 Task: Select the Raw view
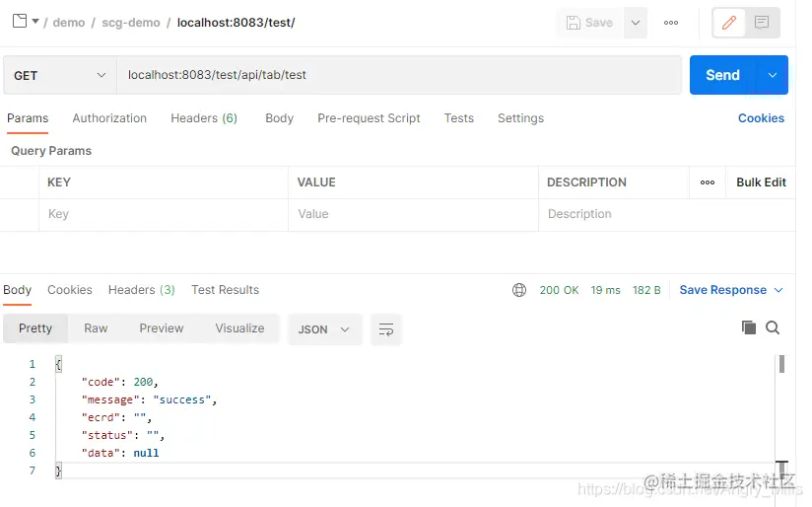pos(96,328)
